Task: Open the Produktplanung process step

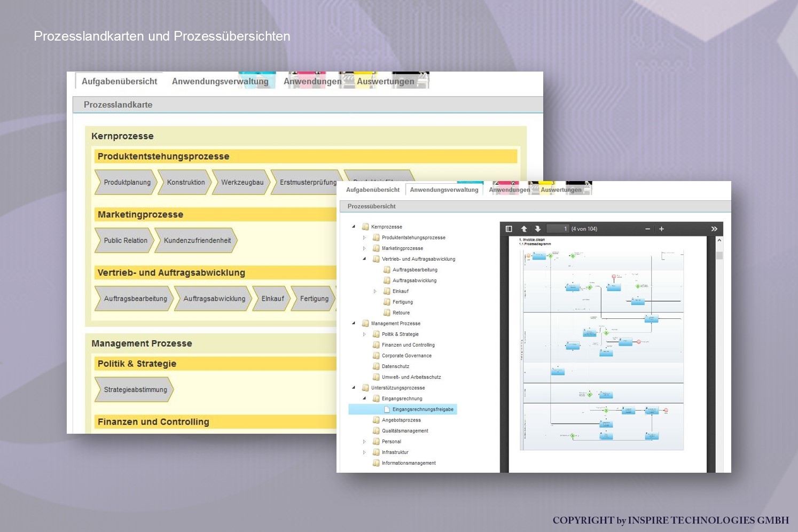Action: coord(126,182)
